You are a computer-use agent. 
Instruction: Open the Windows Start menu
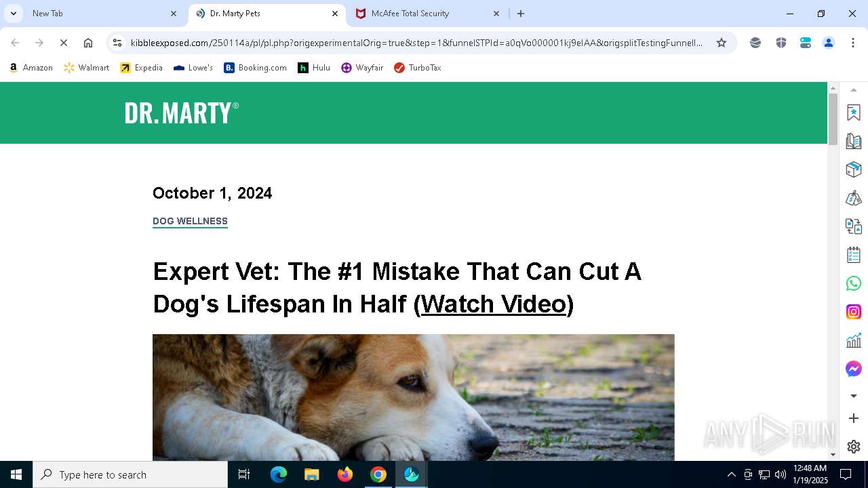tap(16, 474)
